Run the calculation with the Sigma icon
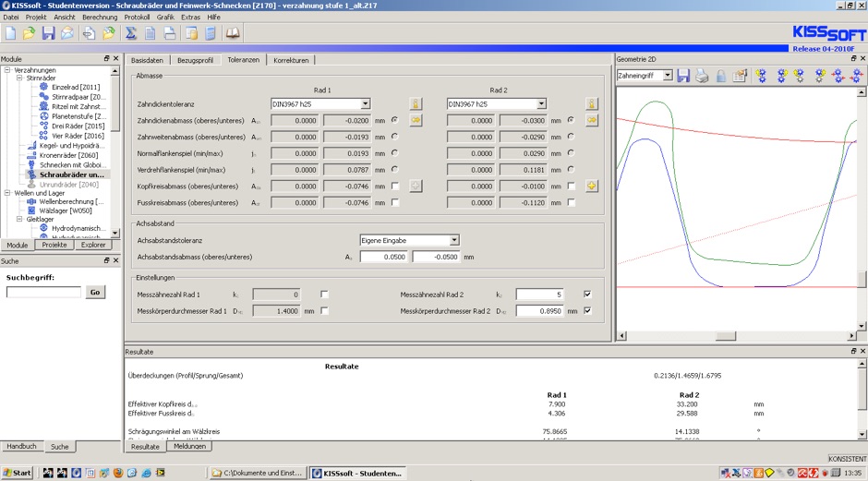868x481 pixels. pyautogui.click(x=130, y=33)
